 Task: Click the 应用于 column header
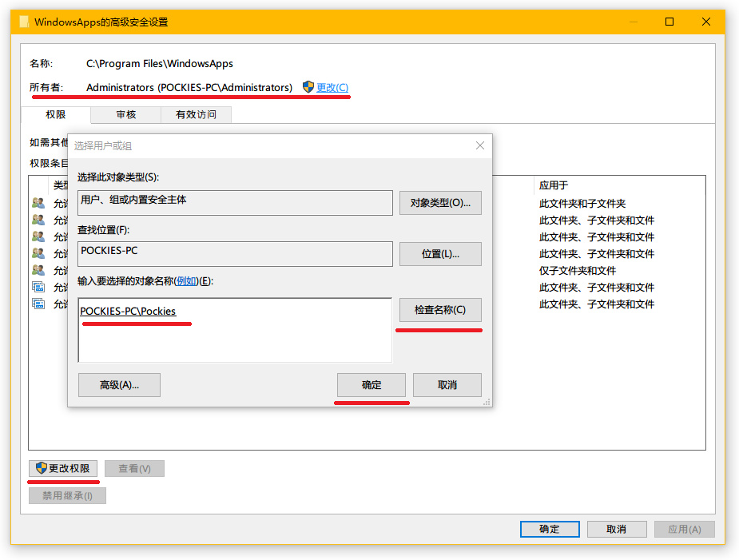click(x=554, y=185)
